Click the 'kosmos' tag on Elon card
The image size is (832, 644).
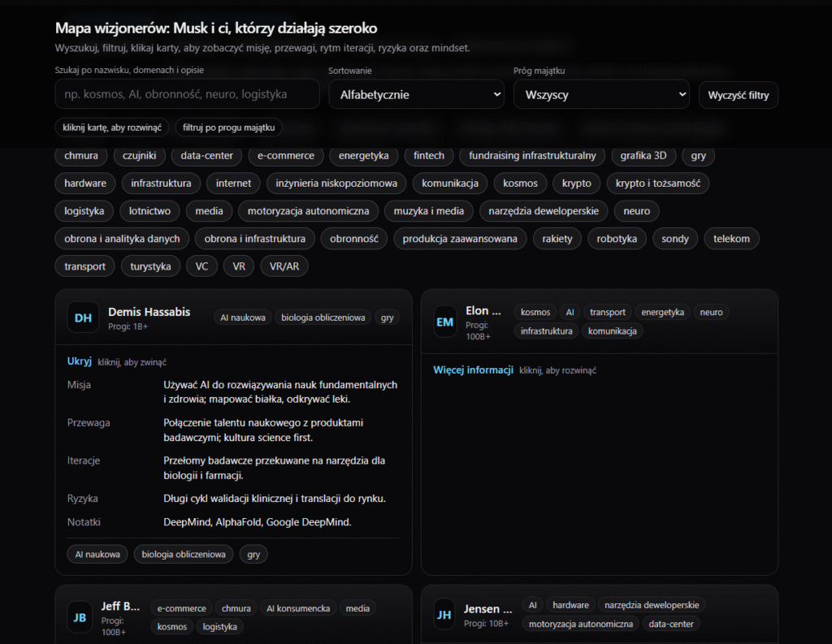coord(535,313)
